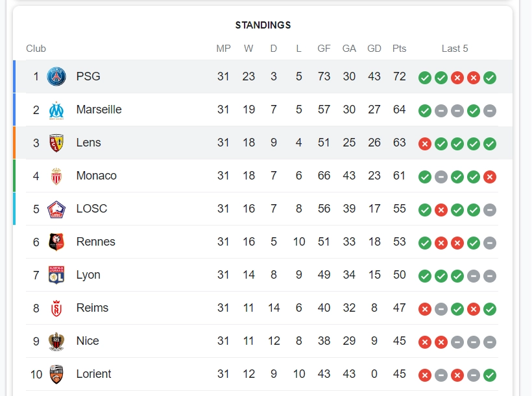Viewport: 532px width, 396px height.
Task: Click the PSG club crest icon
Action: (x=56, y=77)
